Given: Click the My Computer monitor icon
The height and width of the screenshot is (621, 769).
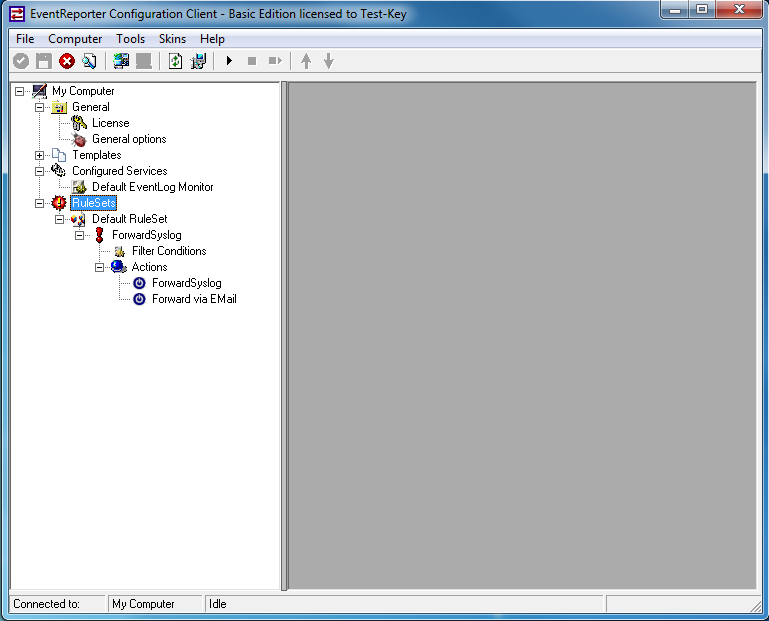Looking at the screenshot, I should [x=39, y=91].
